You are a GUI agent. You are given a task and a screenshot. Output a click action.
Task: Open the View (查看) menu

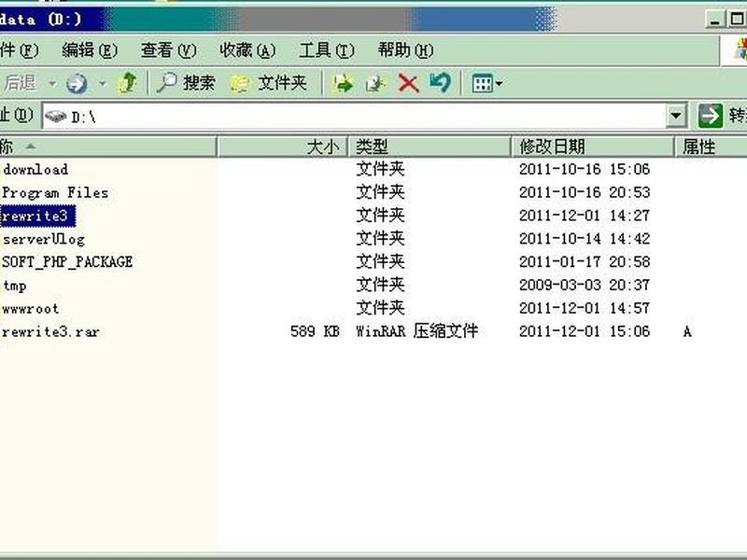[168, 50]
